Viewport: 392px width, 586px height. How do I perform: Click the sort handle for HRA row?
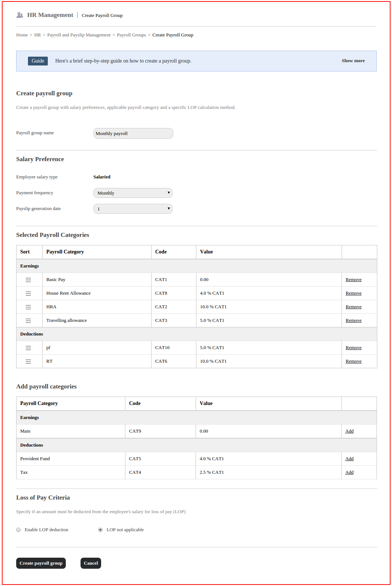pyautogui.click(x=28, y=307)
